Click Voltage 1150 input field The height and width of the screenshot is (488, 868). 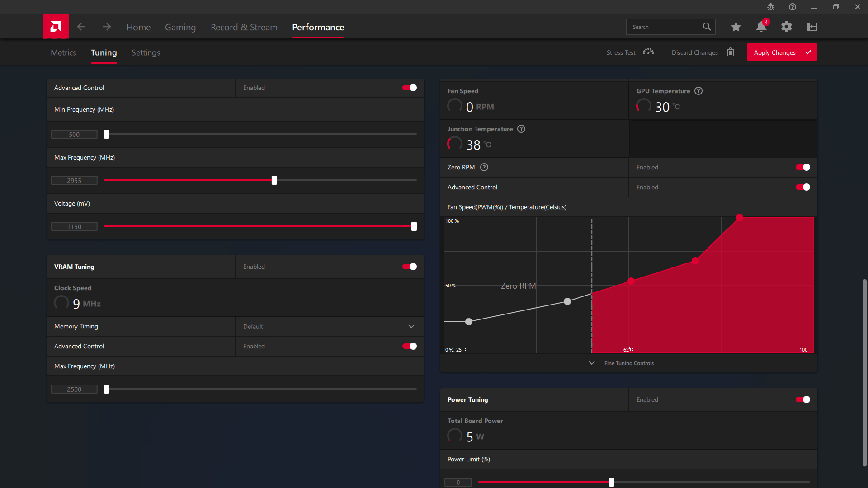pos(74,226)
